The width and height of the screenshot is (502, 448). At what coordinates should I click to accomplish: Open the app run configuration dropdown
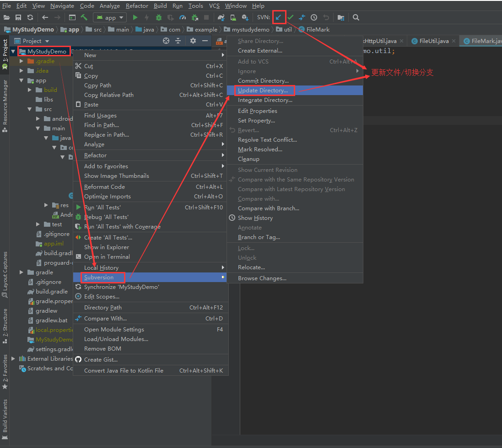tap(110, 17)
